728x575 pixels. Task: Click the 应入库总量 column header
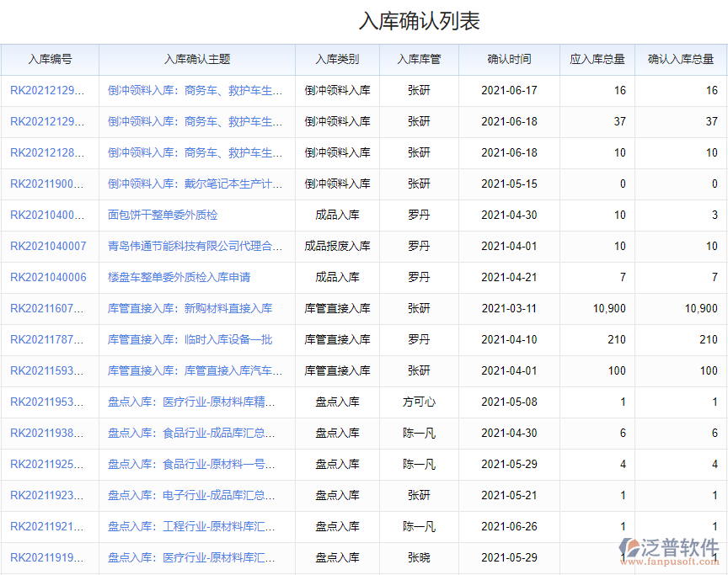tap(597, 60)
